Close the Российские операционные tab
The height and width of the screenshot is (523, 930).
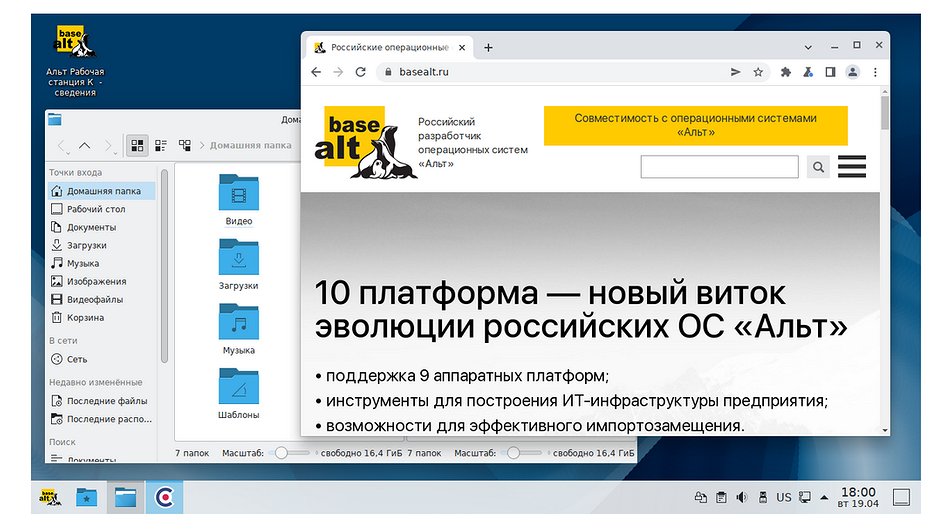[x=462, y=47]
